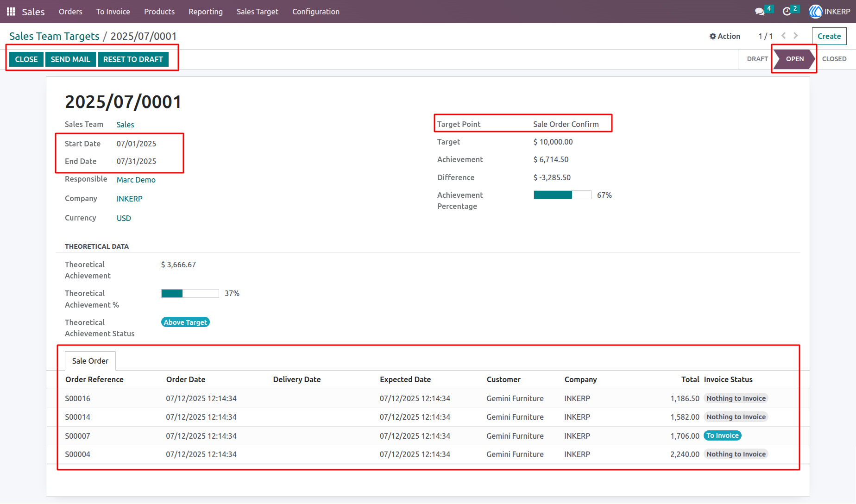Click the RESET TO DRAFT button
Viewport: 856px width, 504px height.
[x=133, y=59]
